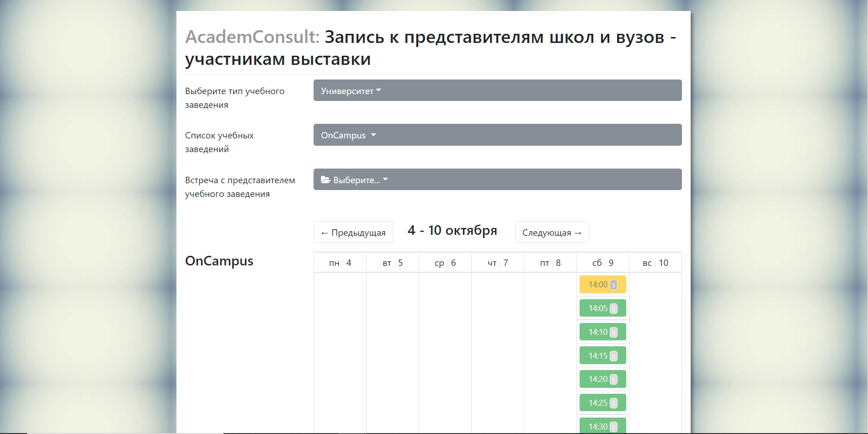The image size is (868, 434).
Task: Click the caret arrow next to OnCampus
Action: click(373, 135)
